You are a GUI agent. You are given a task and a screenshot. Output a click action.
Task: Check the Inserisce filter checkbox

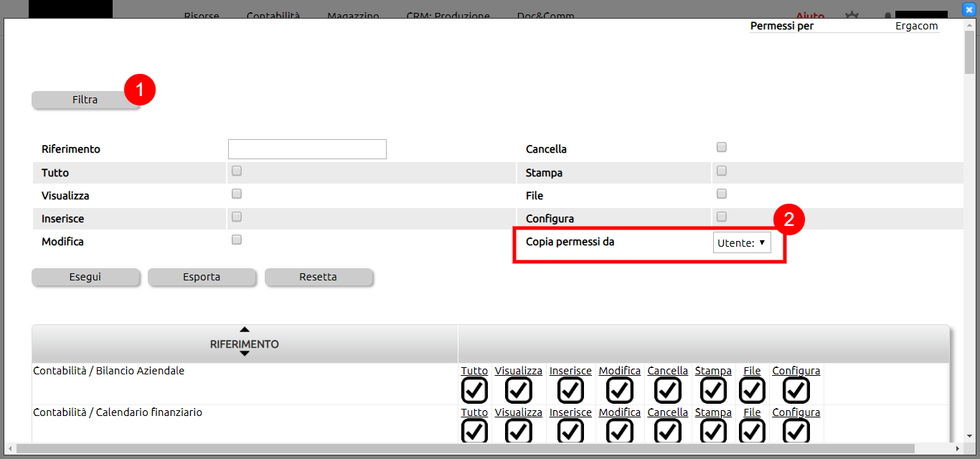(237, 217)
